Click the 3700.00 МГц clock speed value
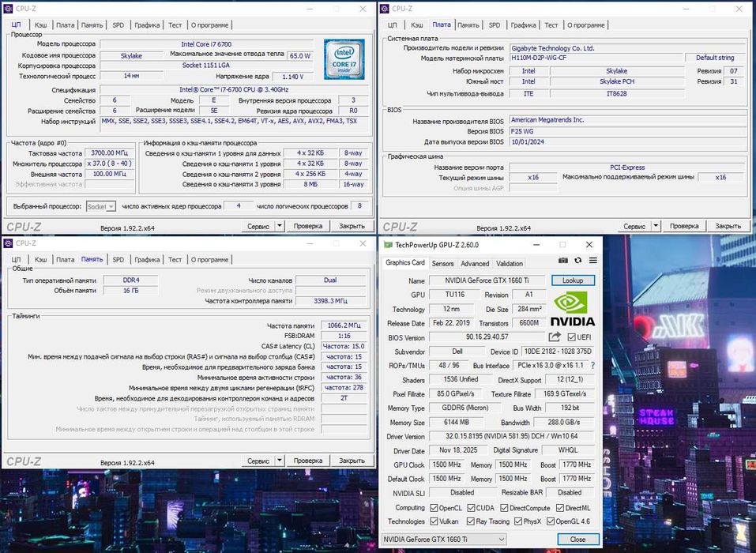Image resolution: width=756 pixels, height=553 pixels. (x=109, y=152)
